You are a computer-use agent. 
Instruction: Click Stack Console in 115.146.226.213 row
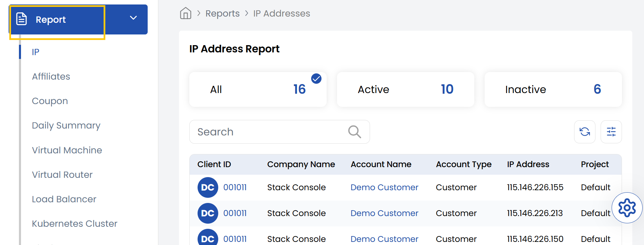[296, 213]
